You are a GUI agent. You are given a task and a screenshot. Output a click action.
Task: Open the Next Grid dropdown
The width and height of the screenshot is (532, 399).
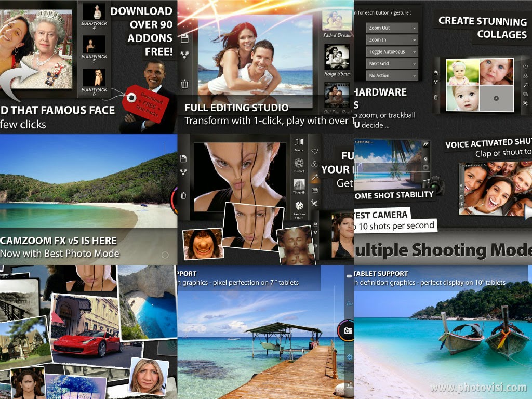[392, 63]
